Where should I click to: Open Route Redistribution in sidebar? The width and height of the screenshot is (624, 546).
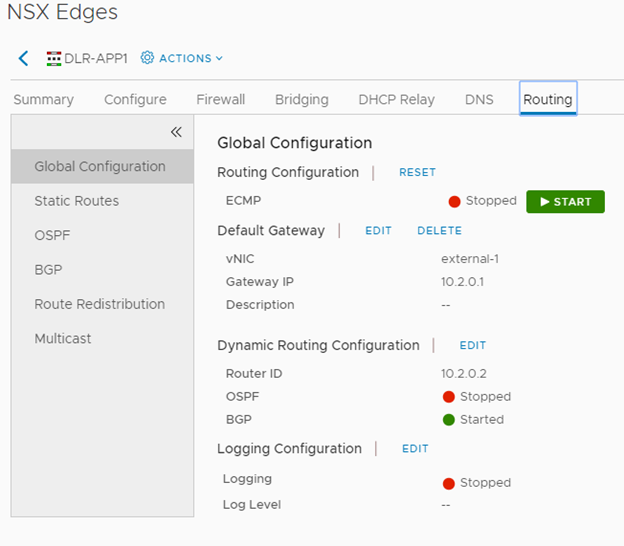click(102, 304)
